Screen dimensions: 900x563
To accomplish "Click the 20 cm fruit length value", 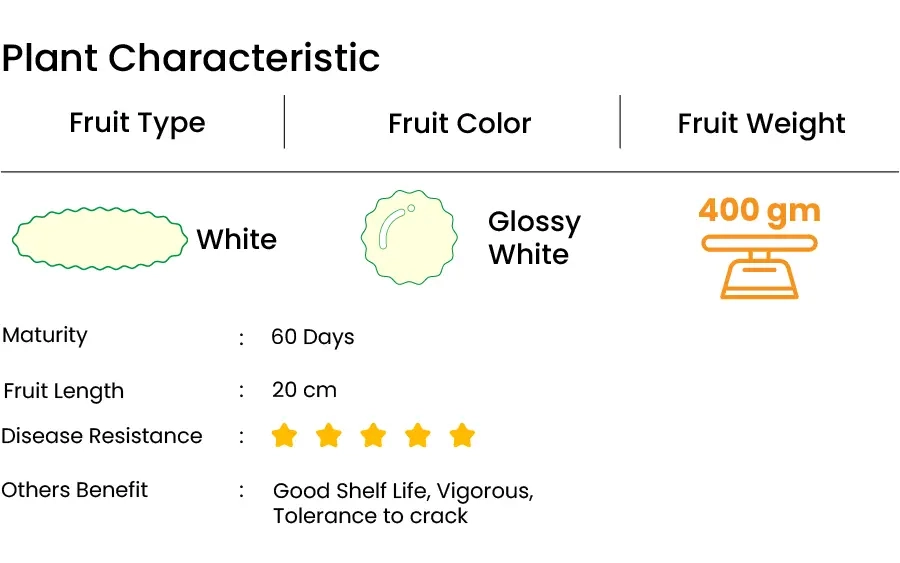I will [x=304, y=390].
